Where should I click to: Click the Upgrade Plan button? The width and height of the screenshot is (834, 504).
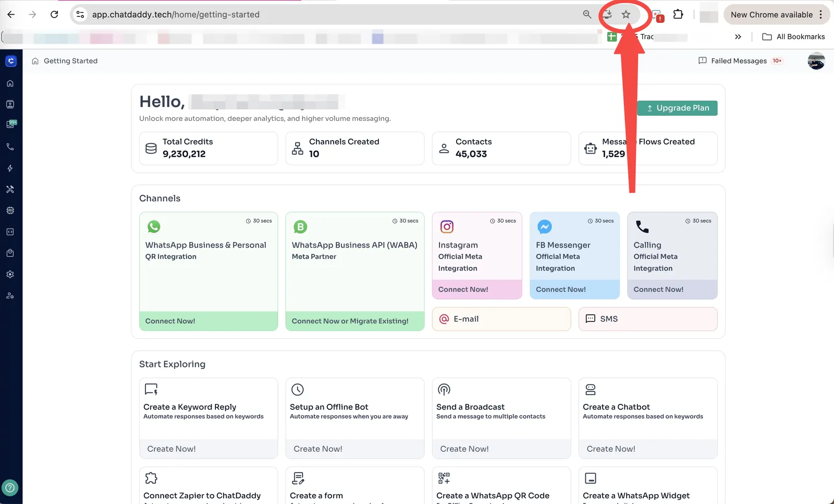(x=677, y=108)
